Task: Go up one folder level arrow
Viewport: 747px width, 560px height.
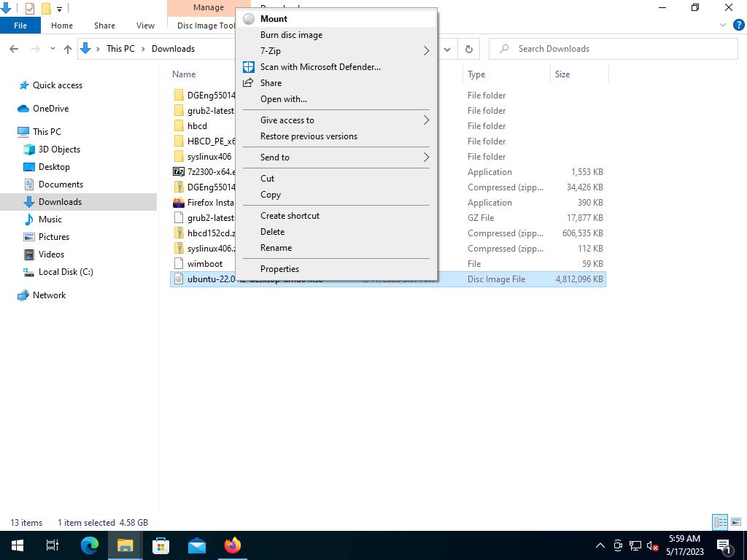Action: tap(68, 49)
